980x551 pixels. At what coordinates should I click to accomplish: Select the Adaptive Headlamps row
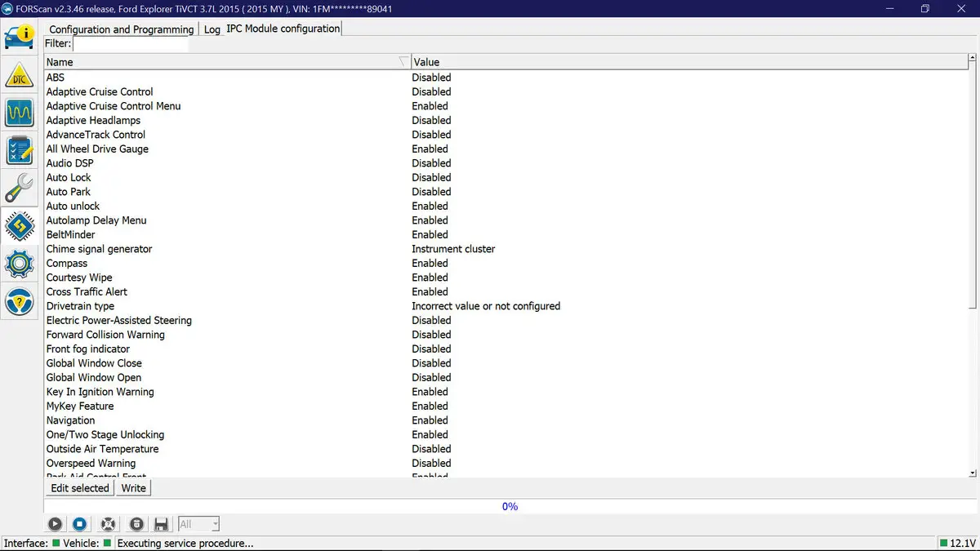506,121
